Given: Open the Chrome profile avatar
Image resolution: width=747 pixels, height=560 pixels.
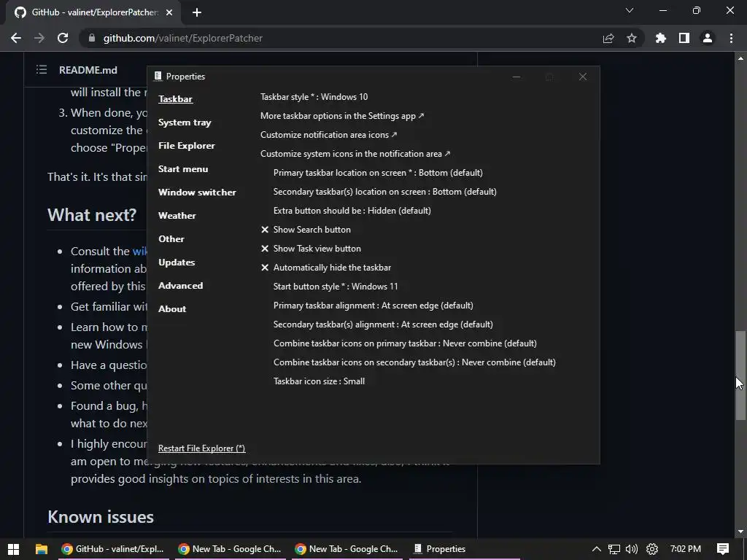Looking at the screenshot, I should [708, 38].
